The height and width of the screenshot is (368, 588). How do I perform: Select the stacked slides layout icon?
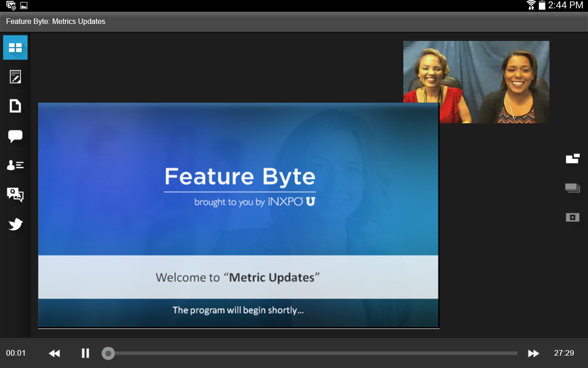click(572, 188)
